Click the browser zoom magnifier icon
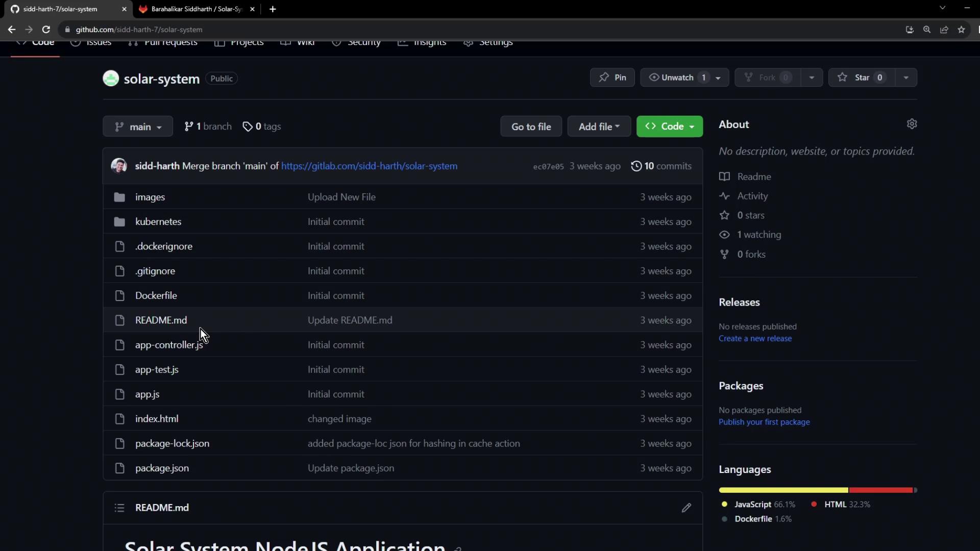The width and height of the screenshot is (980, 551). click(927, 30)
